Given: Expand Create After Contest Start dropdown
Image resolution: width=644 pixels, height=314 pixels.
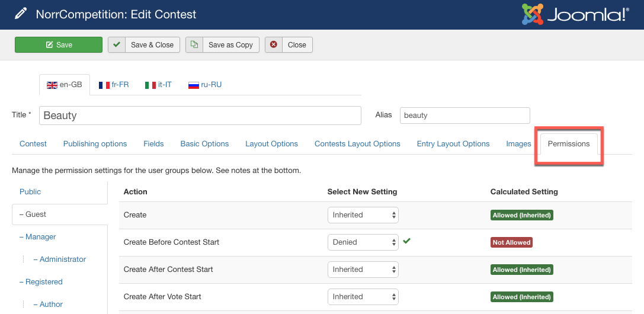Looking at the screenshot, I should 363,270.
